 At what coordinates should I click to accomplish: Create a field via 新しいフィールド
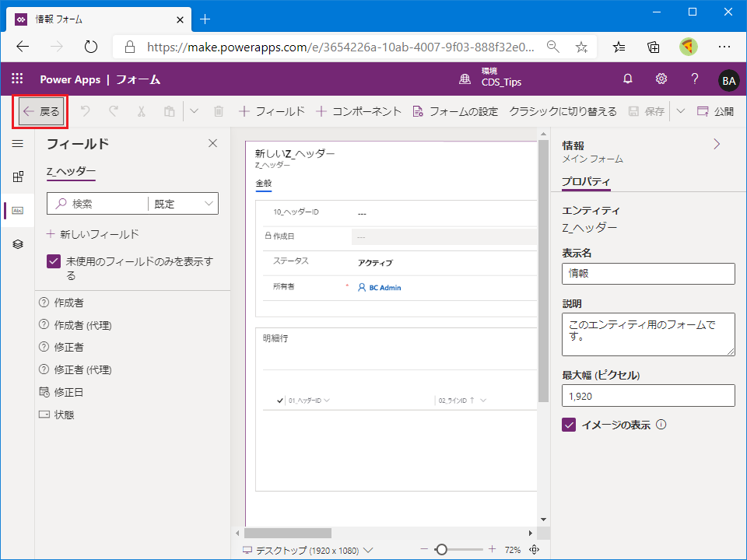coord(93,234)
